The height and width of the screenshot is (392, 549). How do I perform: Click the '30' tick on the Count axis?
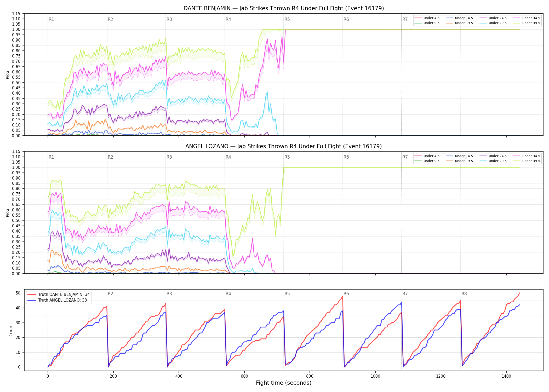(18, 323)
